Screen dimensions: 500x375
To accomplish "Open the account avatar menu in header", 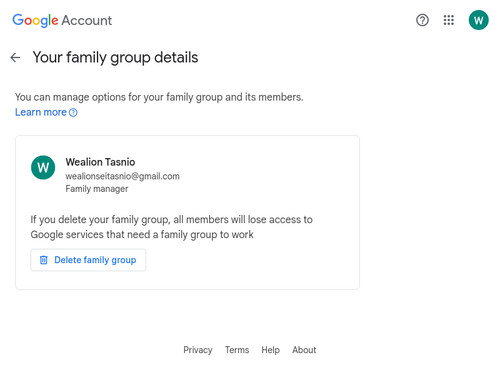I will pyautogui.click(x=478, y=20).
